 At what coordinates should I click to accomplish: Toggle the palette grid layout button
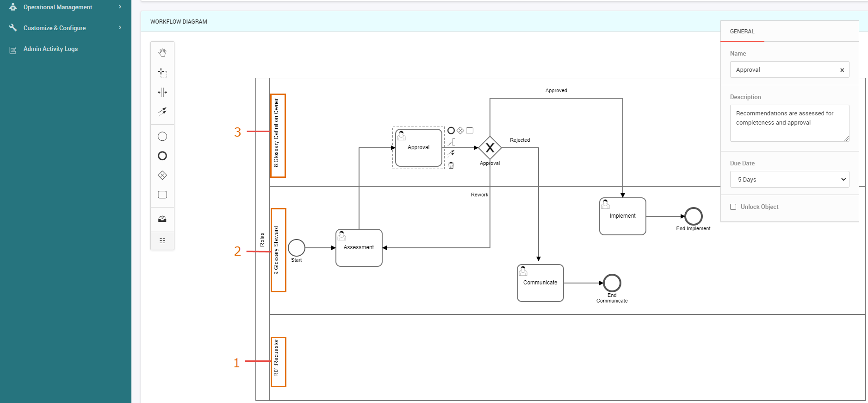(x=162, y=240)
